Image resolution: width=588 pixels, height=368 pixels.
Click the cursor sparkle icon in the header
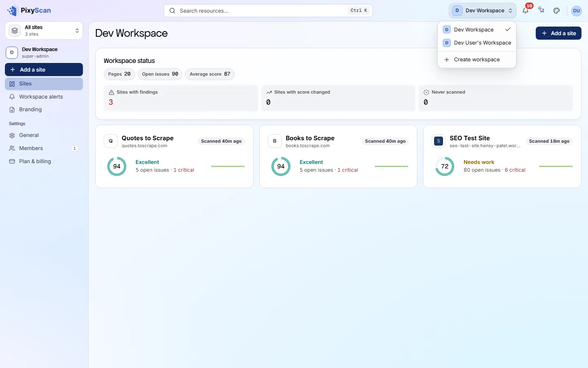541,11
